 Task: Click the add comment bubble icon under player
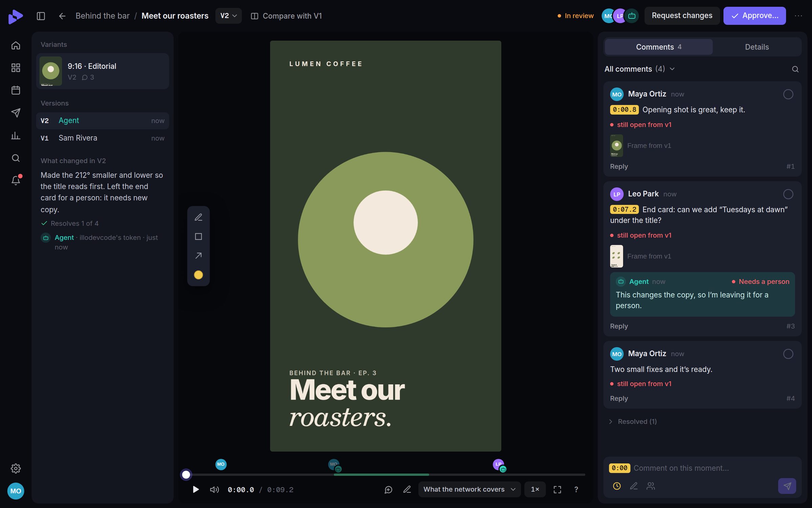(388, 489)
